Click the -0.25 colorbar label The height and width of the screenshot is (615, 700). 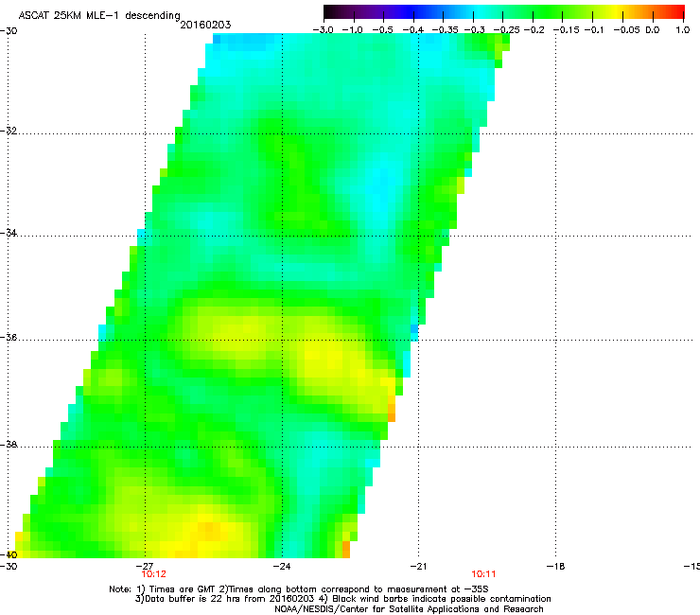coord(506,30)
